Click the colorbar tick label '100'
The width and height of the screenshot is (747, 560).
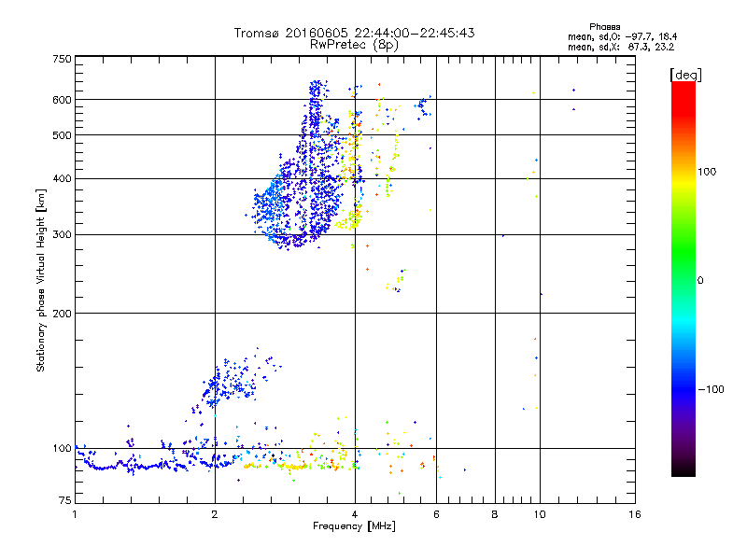click(707, 172)
